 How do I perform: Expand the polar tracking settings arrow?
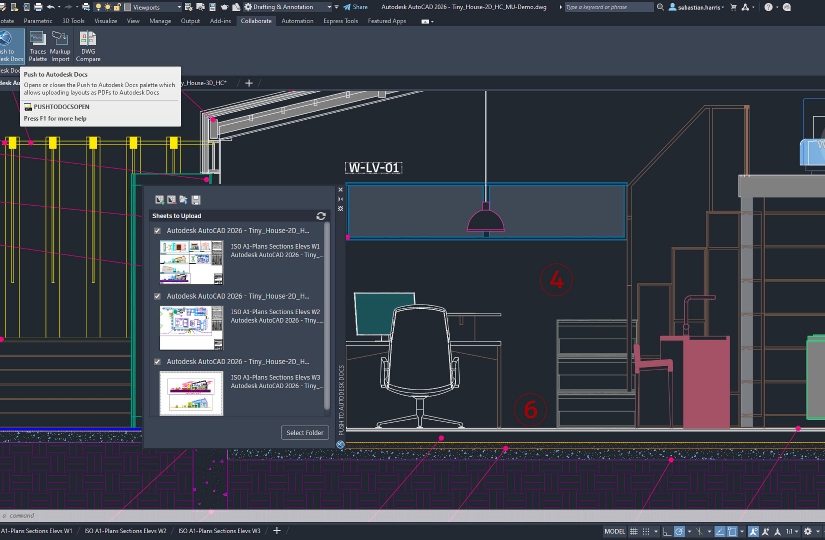point(689,532)
